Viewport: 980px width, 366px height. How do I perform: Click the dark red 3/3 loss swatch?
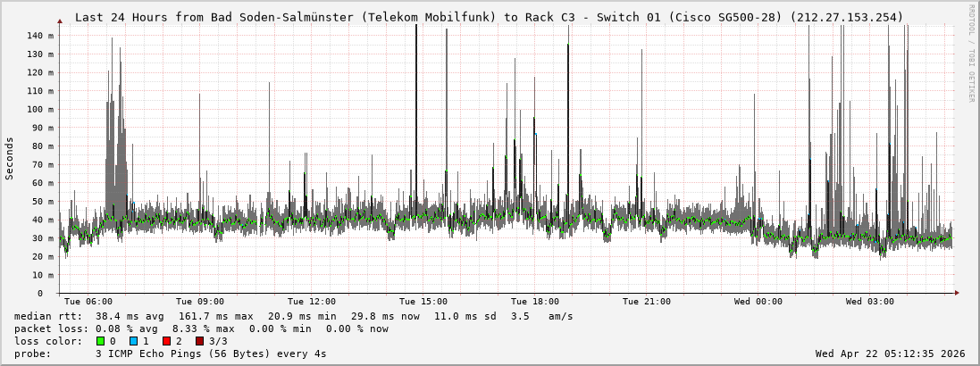[199, 341]
